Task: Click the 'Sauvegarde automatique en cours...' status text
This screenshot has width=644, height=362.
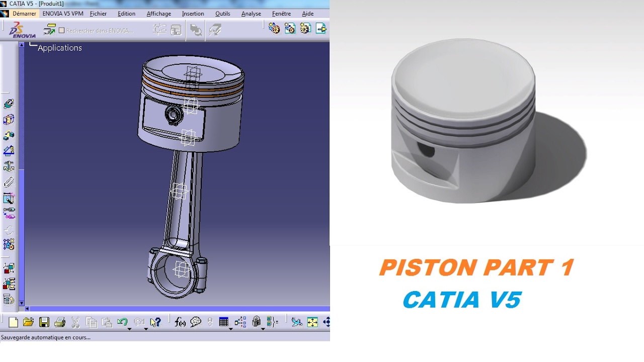Action: pyautogui.click(x=46, y=337)
